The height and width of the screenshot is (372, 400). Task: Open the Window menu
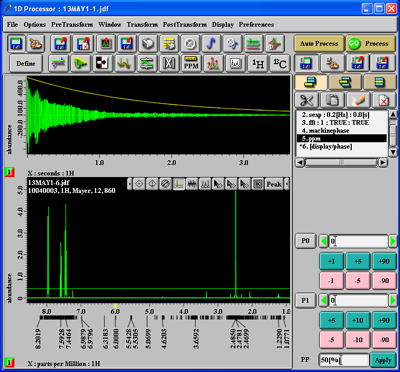point(110,25)
